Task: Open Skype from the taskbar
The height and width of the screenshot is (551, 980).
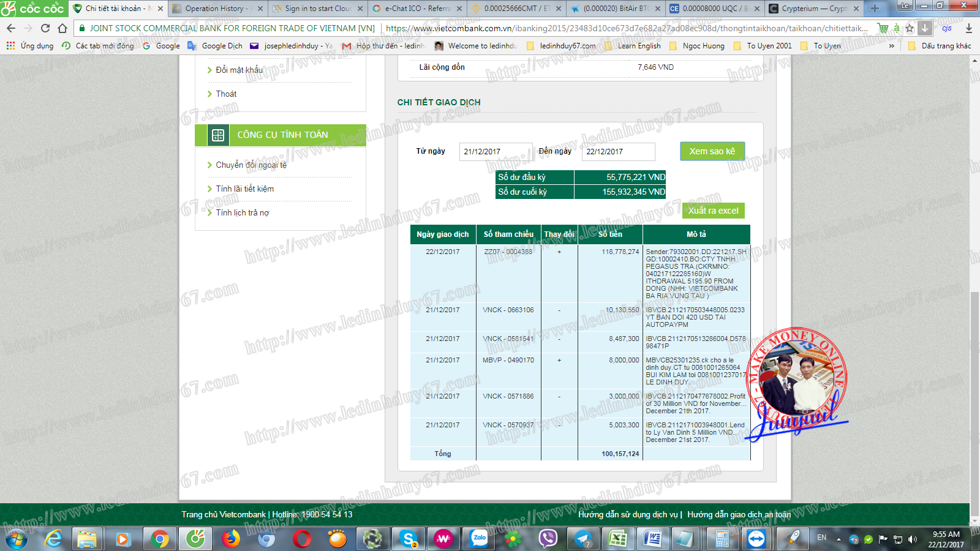Action: click(408, 539)
